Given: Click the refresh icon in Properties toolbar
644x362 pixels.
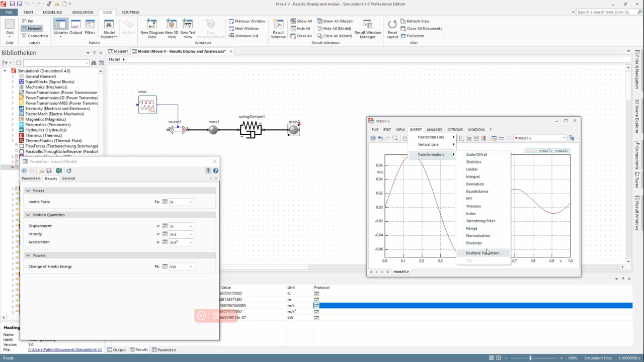Looking at the screenshot, I should [69, 171].
